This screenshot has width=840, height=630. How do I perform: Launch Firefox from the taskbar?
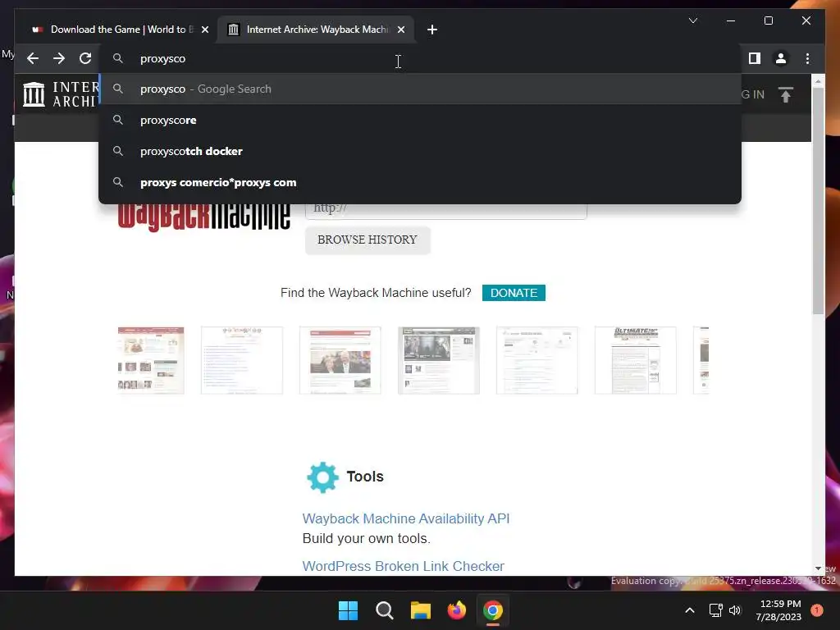coord(456,610)
